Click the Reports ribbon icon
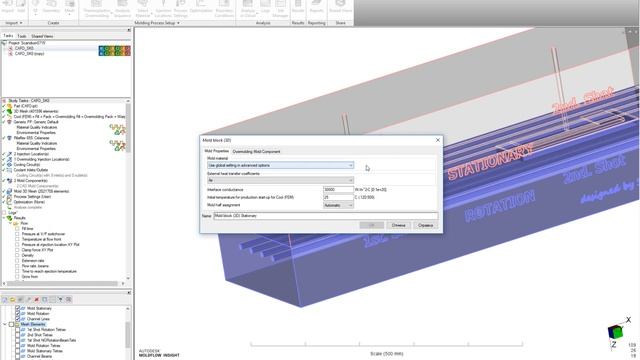Screen dimensions: 640x360 pos(316,7)
